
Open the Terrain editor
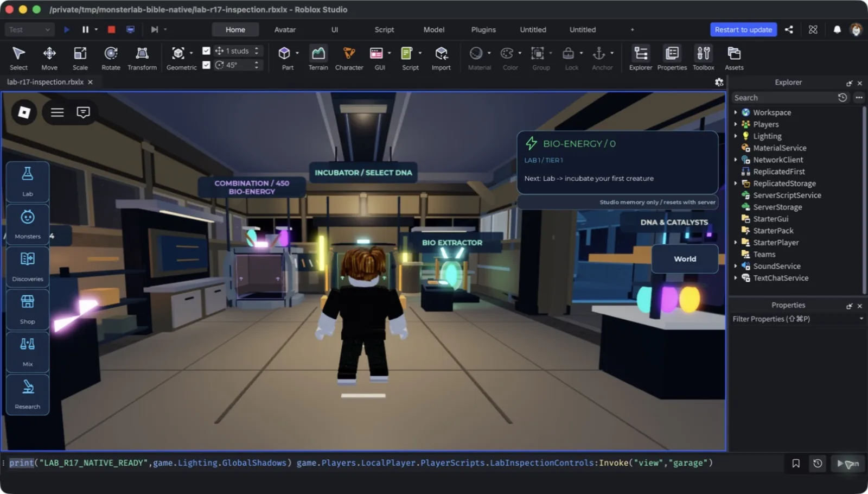[318, 58]
